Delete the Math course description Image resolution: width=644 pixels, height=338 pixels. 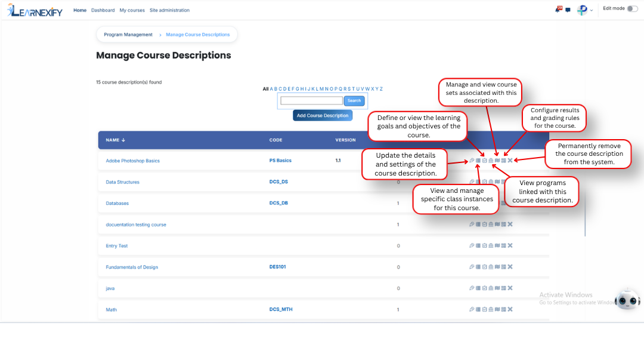point(510,309)
